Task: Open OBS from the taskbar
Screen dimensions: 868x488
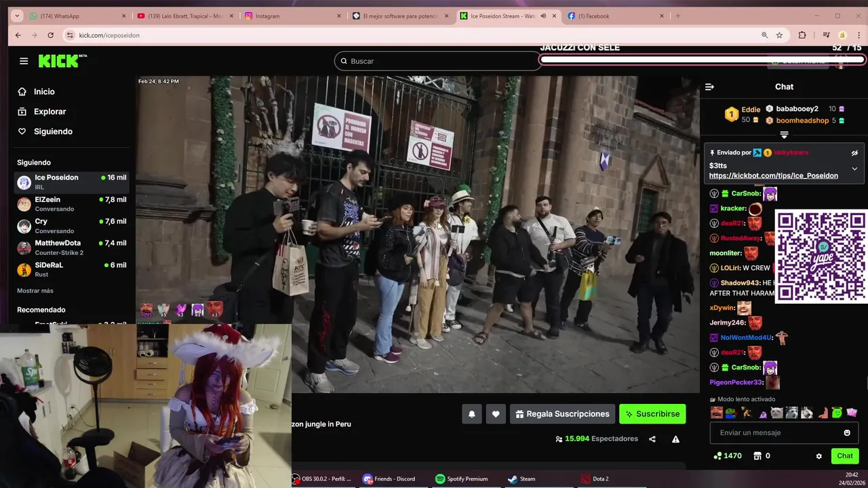Action: [322, 479]
